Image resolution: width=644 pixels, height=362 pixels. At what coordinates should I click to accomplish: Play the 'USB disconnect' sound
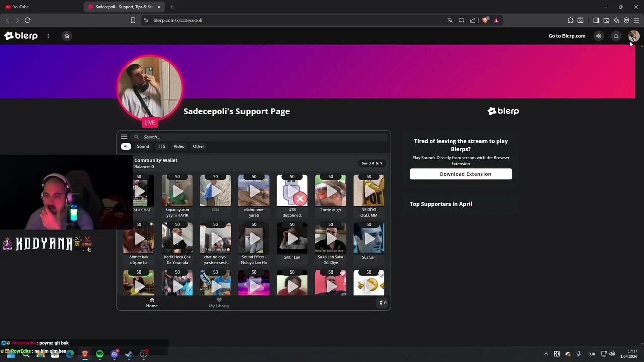click(x=292, y=191)
